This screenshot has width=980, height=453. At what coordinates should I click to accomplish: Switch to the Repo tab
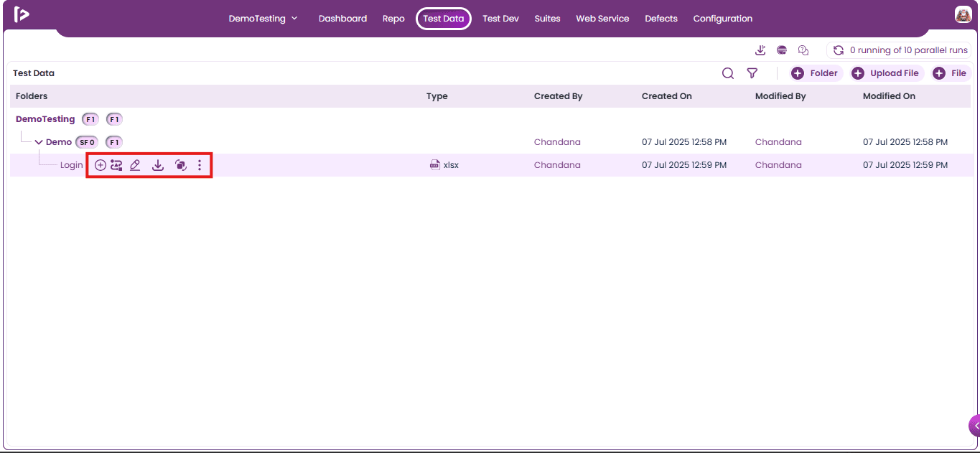(x=393, y=19)
